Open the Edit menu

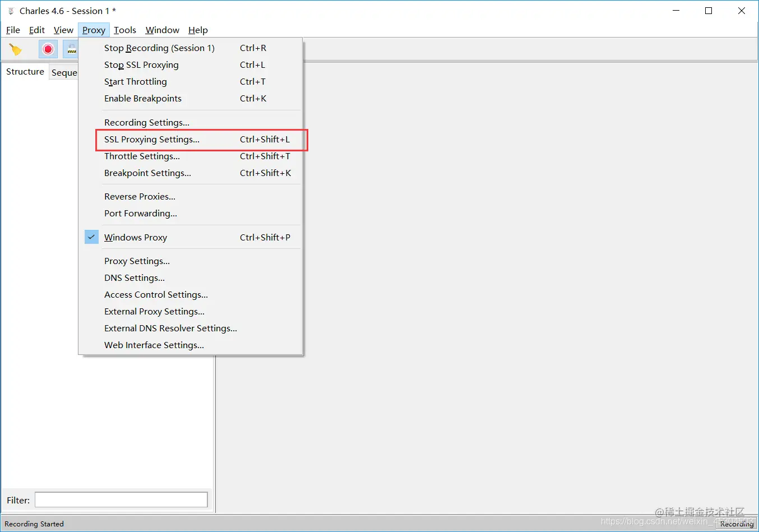click(37, 30)
